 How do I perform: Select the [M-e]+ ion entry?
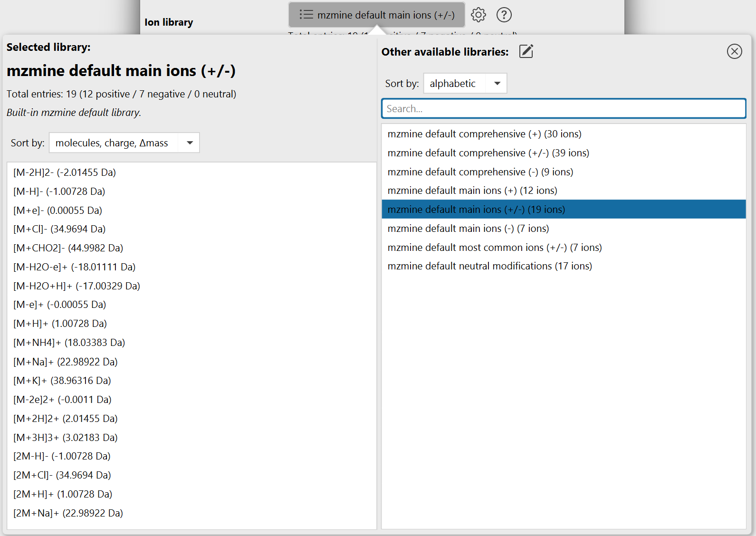[x=192, y=305]
